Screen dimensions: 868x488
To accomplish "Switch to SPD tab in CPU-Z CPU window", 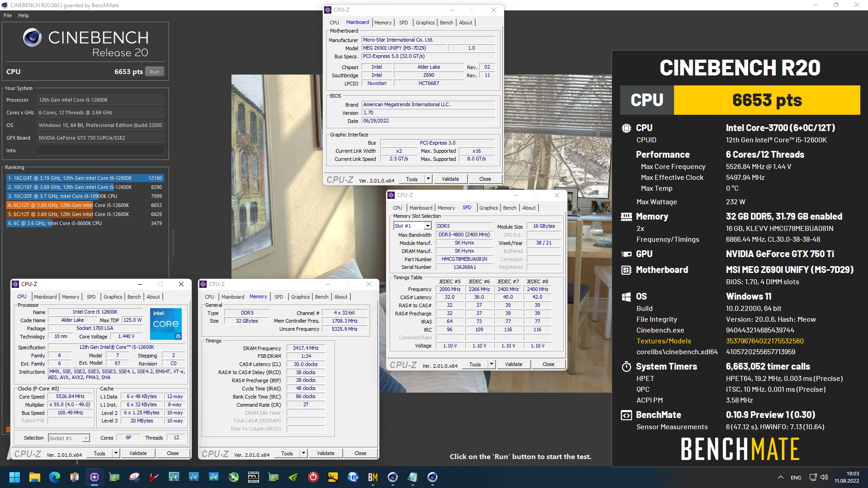I will 91,297.
